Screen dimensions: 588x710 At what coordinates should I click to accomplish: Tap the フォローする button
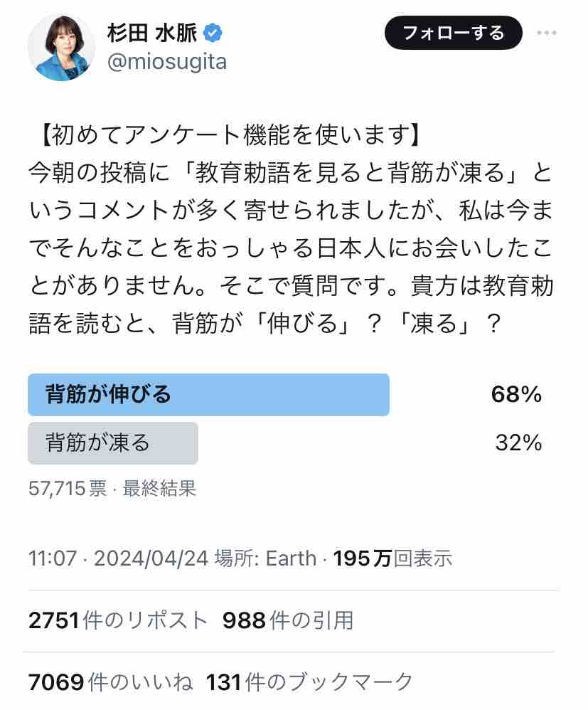[x=453, y=33]
